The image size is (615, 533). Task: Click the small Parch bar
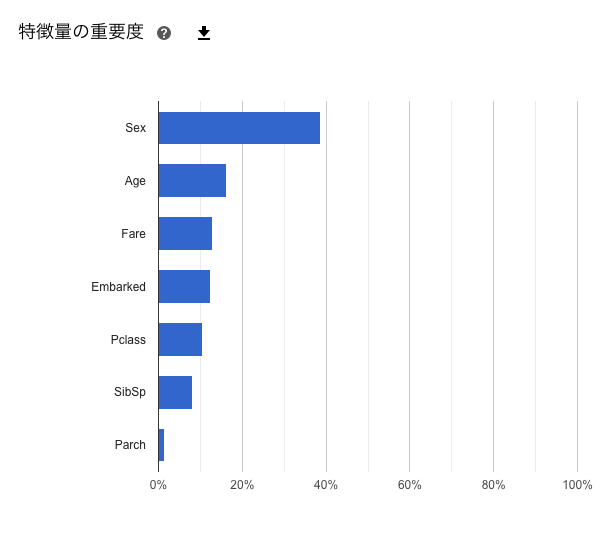coord(161,445)
